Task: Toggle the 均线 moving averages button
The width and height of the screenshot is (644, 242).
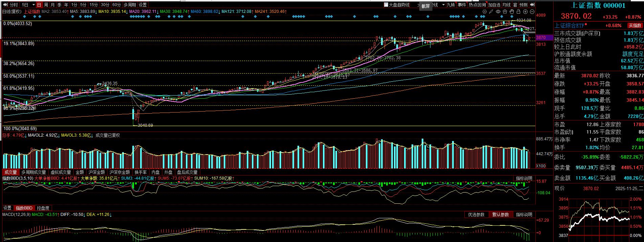Action: (x=506, y=5)
